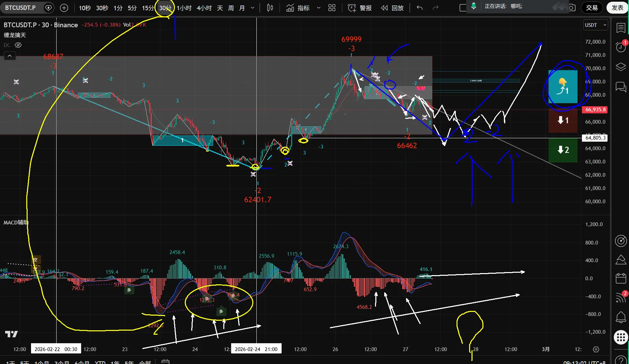
Task: Click the 2026-02-24 21:00 time label
Action: [256, 349]
